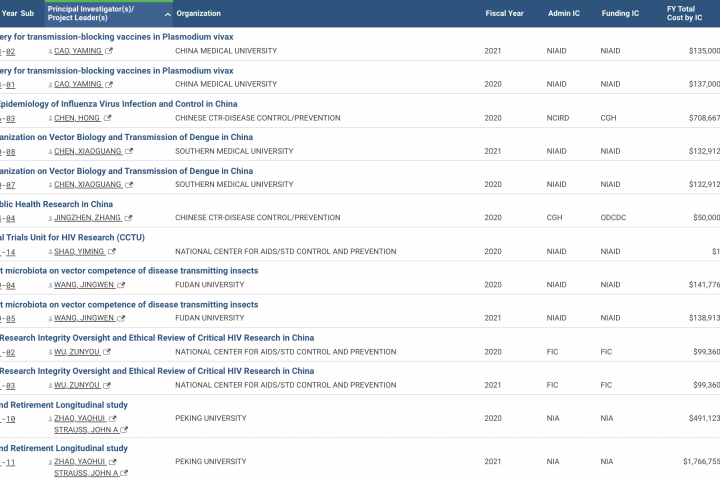Viewport: 720px width, 480px height.
Task: Open external link icon for WU, ZUNYOU 2020 row
Action: [107, 352]
